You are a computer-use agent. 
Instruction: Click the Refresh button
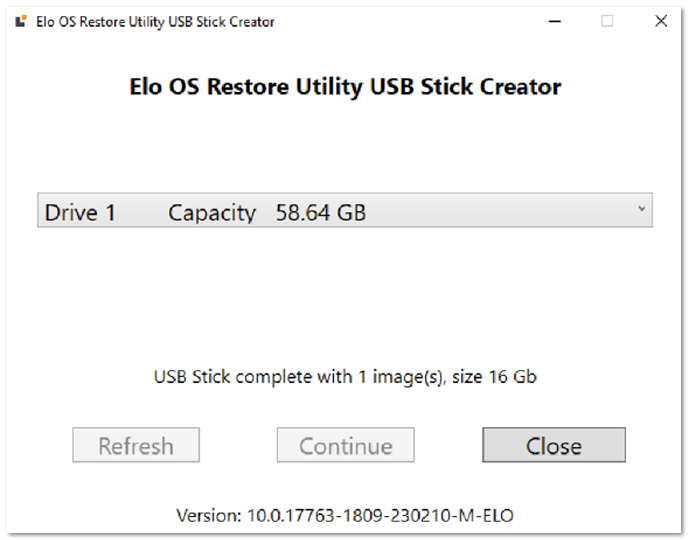136,445
